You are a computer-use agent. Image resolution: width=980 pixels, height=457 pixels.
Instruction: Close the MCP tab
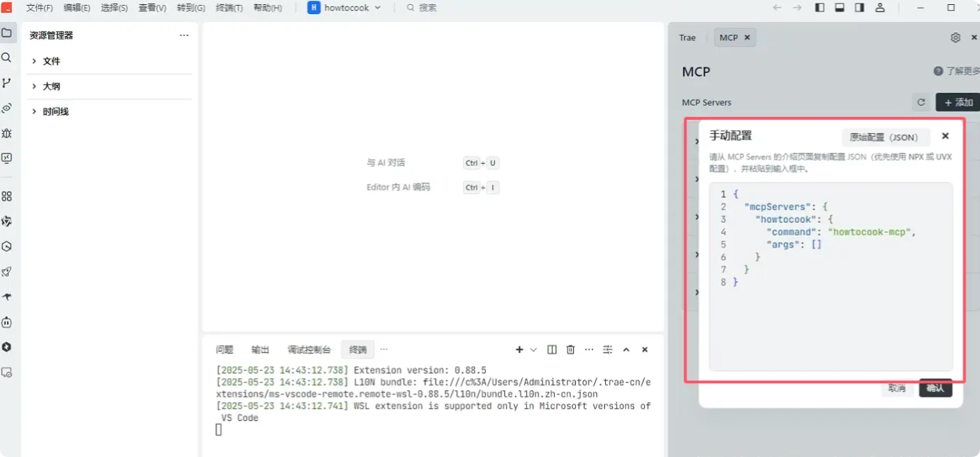point(747,38)
